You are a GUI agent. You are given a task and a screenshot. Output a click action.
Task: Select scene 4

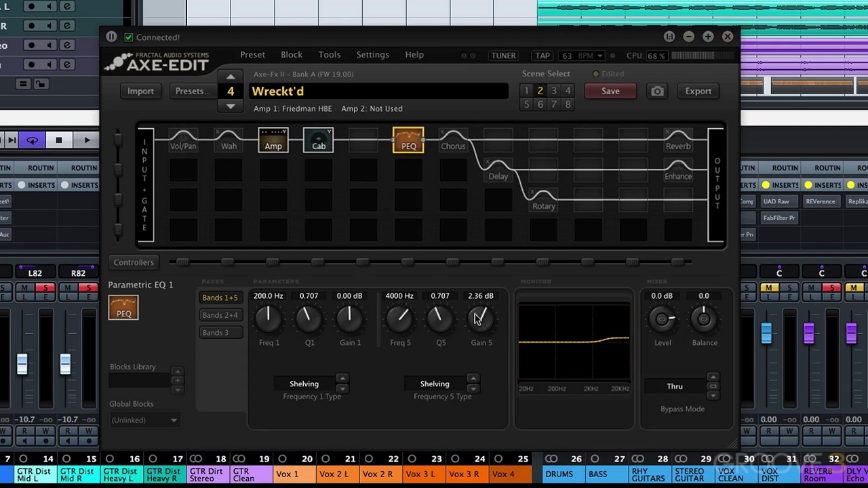[x=568, y=91]
